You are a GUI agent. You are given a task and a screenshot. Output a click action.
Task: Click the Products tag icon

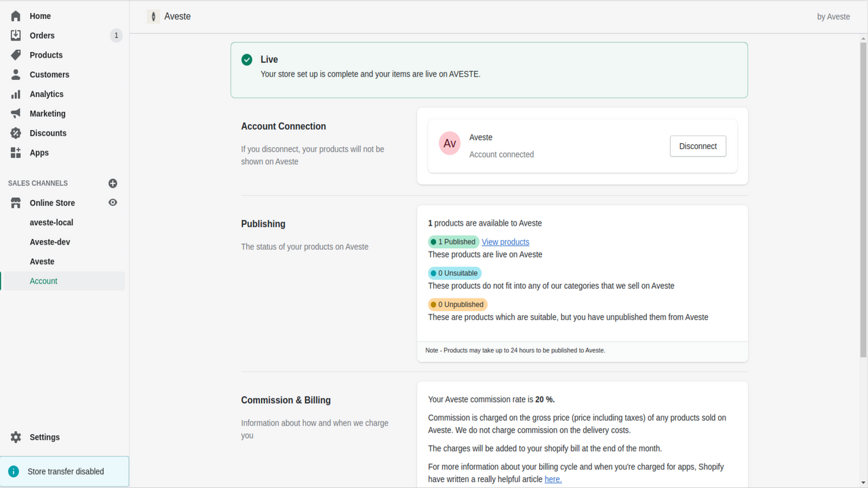(x=15, y=55)
